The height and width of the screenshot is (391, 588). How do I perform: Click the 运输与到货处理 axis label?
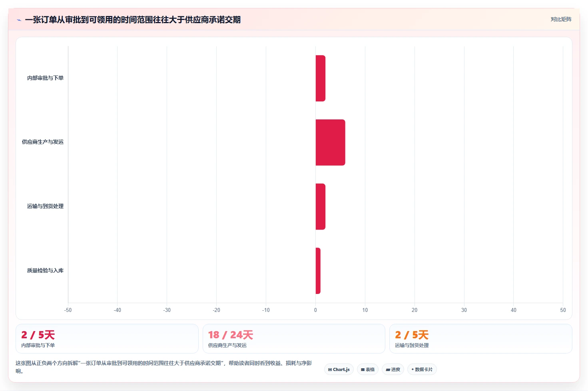45,206
